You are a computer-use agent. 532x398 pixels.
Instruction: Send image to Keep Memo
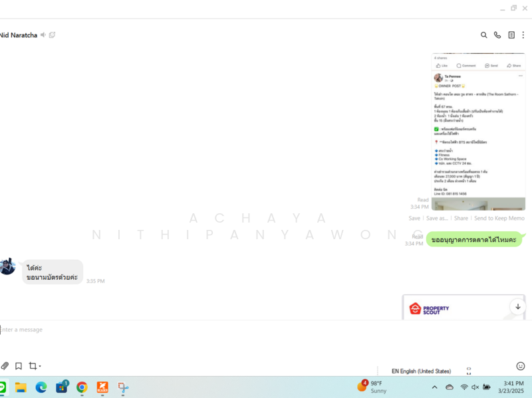[499, 218]
